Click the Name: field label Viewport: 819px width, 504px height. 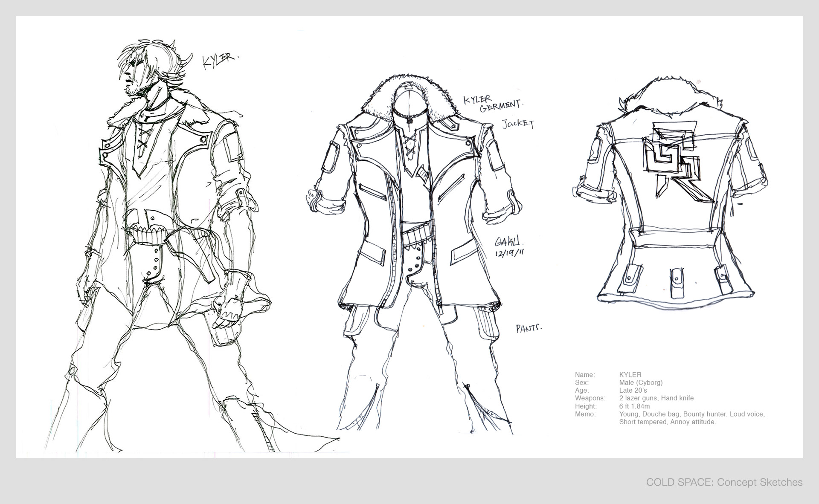tap(585, 375)
